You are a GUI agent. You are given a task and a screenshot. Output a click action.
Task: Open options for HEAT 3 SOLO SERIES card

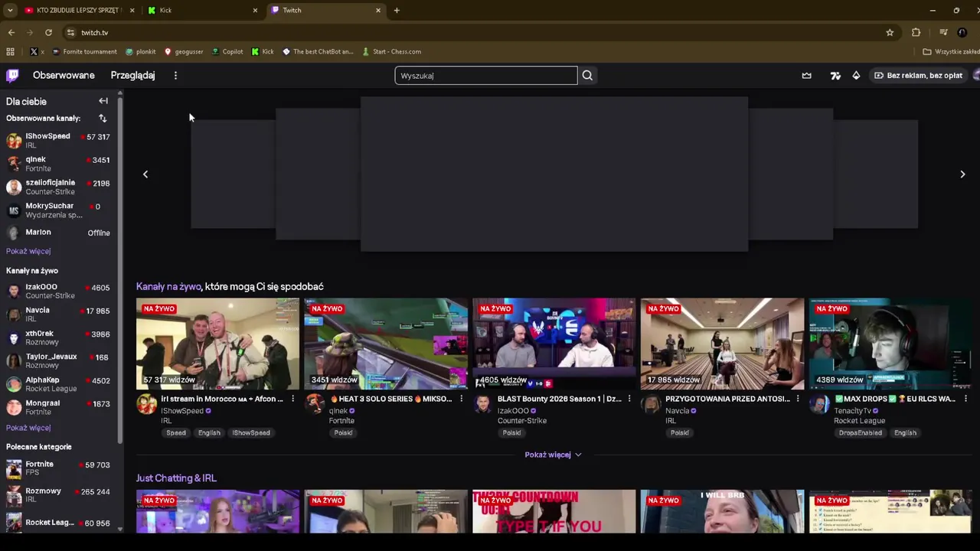(461, 399)
